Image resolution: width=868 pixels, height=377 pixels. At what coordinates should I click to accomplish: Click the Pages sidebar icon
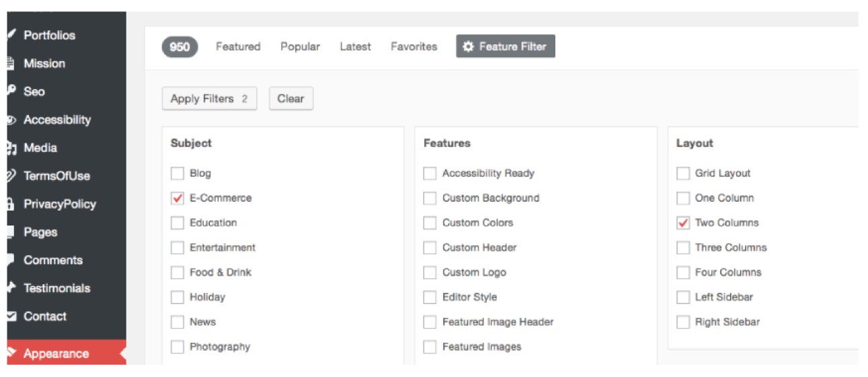tap(11, 232)
